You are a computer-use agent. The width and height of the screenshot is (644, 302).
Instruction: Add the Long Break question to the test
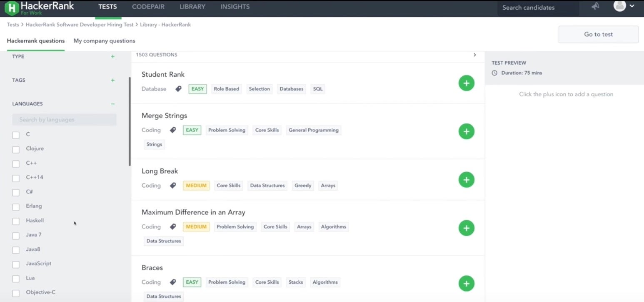(466, 179)
